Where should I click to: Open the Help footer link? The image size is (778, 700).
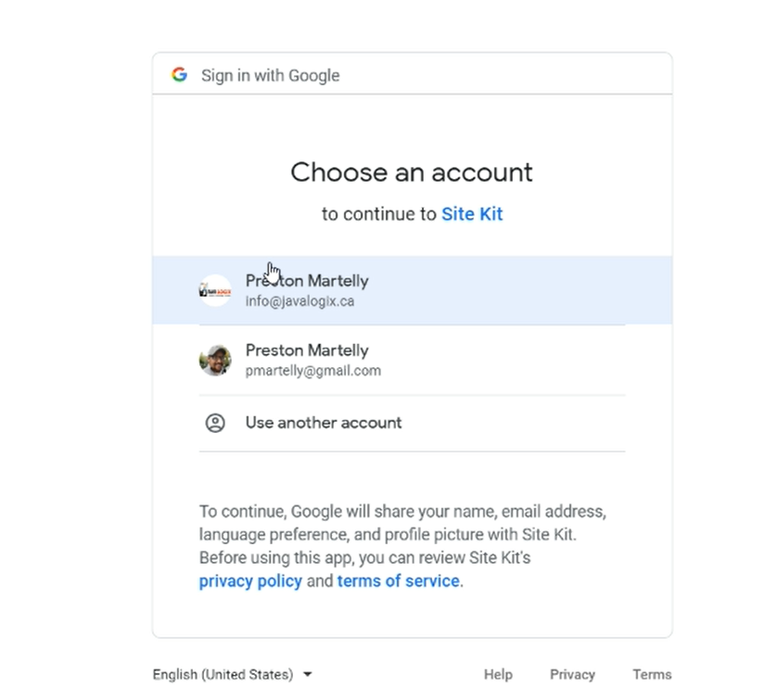(498, 674)
